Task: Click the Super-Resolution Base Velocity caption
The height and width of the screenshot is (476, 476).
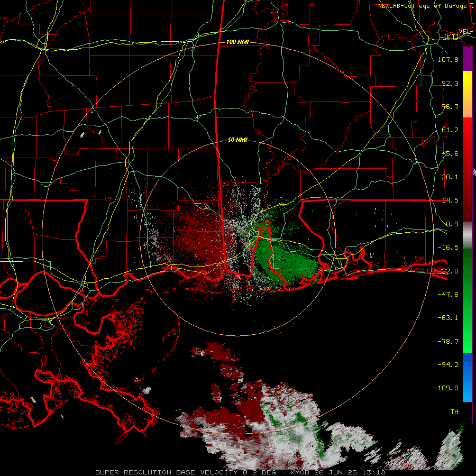Action: (240, 472)
